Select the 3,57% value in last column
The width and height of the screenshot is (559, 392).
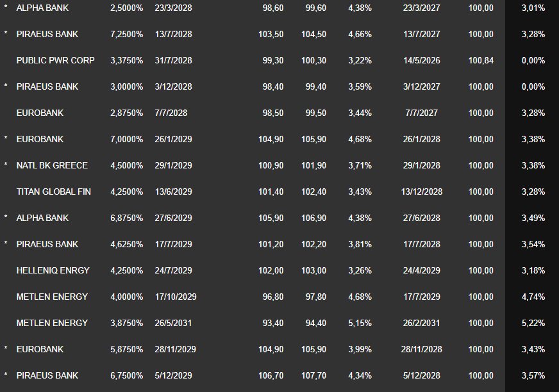(533, 375)
